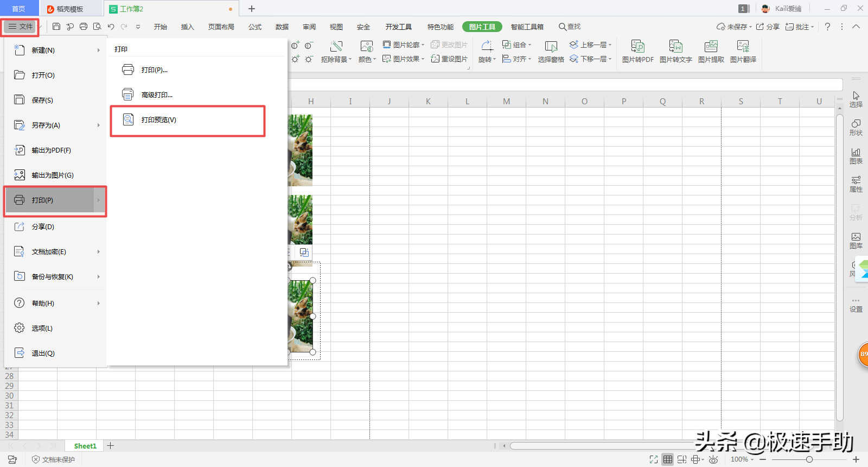Screen dimensions: 868x467
Task: Select the Sheet1 worksheet tab
Action: [85, 446]
